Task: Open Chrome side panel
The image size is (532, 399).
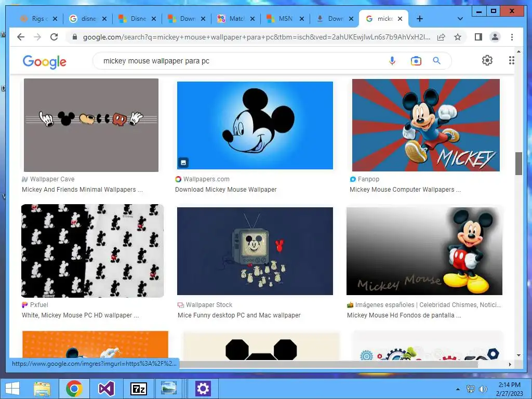Action: click(x=478, y=37)
